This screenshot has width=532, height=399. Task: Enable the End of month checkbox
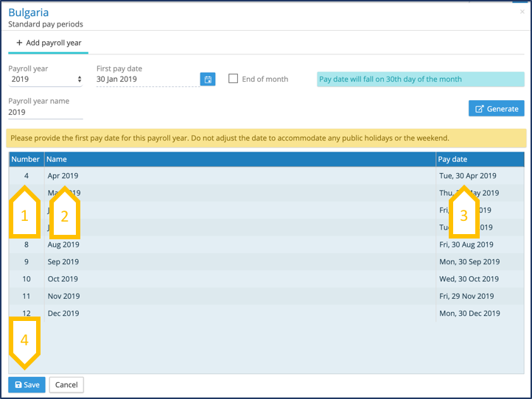(234, 79)
